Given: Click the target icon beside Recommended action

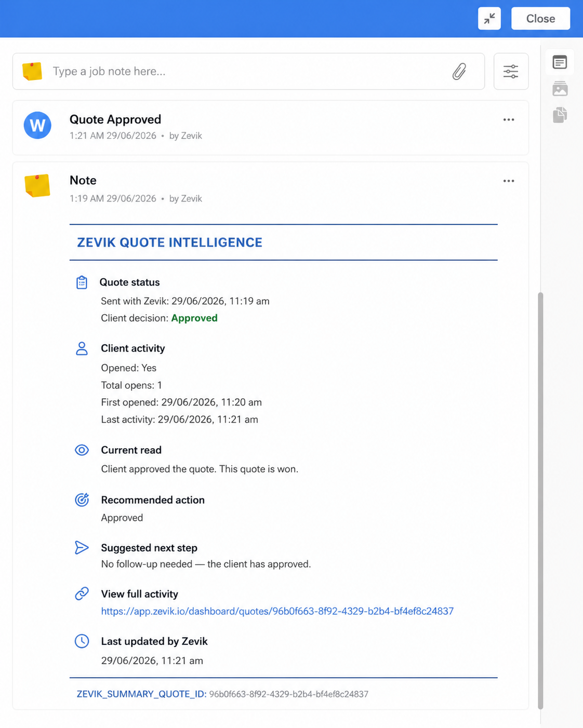Looking at the screenshot, I should (x=82, y=500).
